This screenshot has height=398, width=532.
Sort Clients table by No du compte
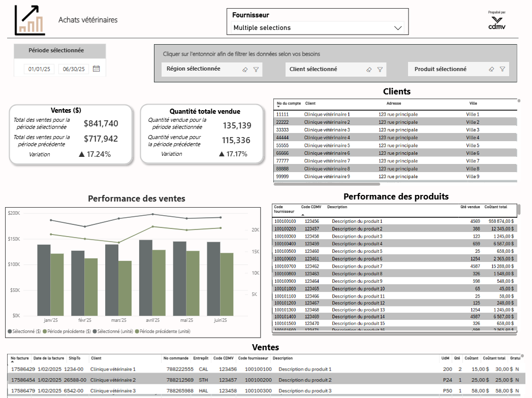click(x=285, y=104)
